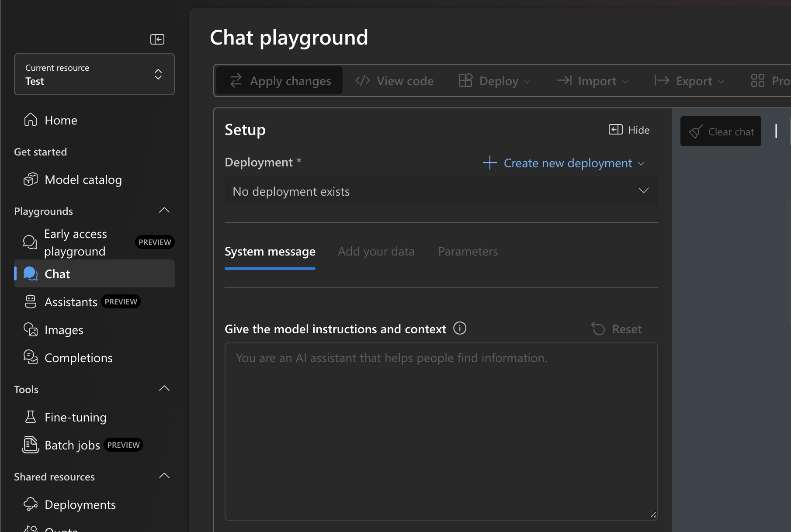Collapse the Playgrounds section
The width and height of the screenshot is (791, 532).
164,211
